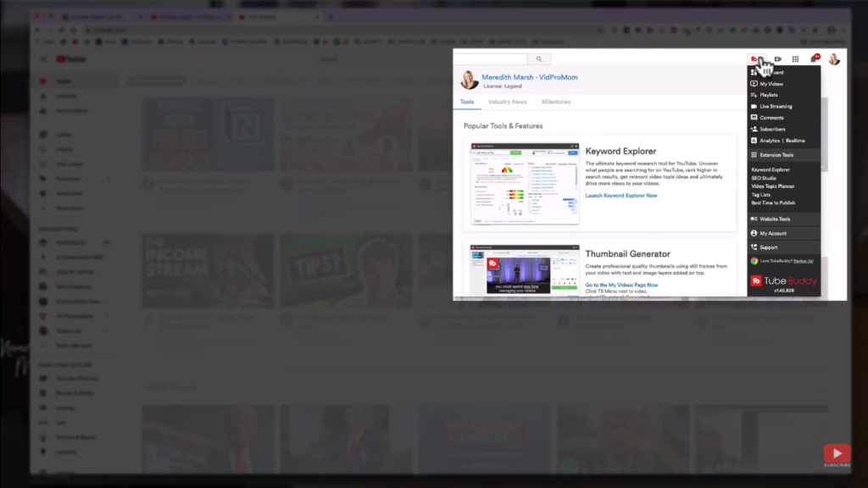Open the TubeBuddy extension icon in header

point(754,59)
